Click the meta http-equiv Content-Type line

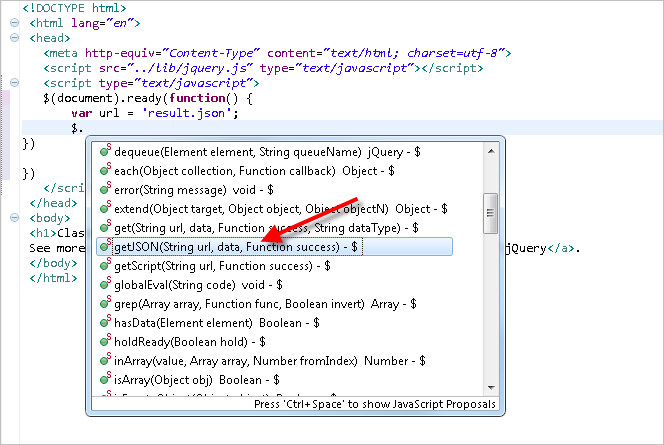pos(277,53)
